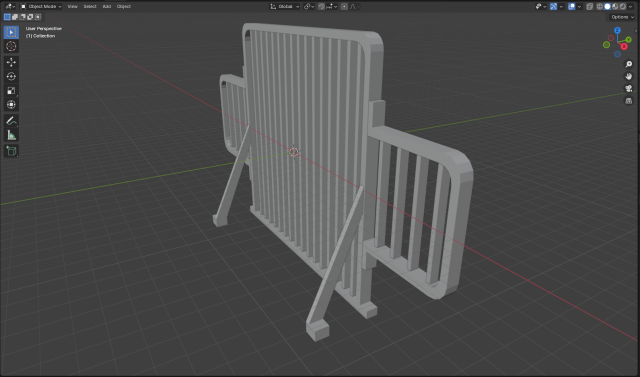Select the Scale tool
The width and height of the screenshot is (640, 377).
(x=11, y=91)
